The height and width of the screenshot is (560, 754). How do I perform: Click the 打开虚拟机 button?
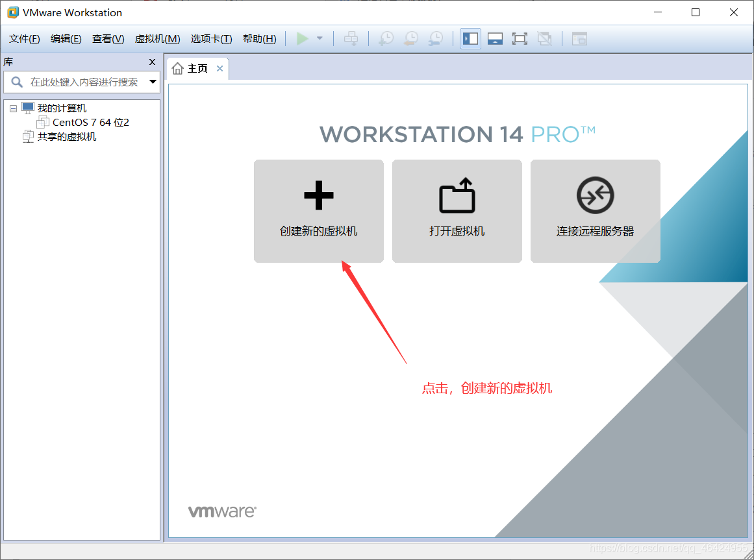pyautogui.click(x=457, y=211)
